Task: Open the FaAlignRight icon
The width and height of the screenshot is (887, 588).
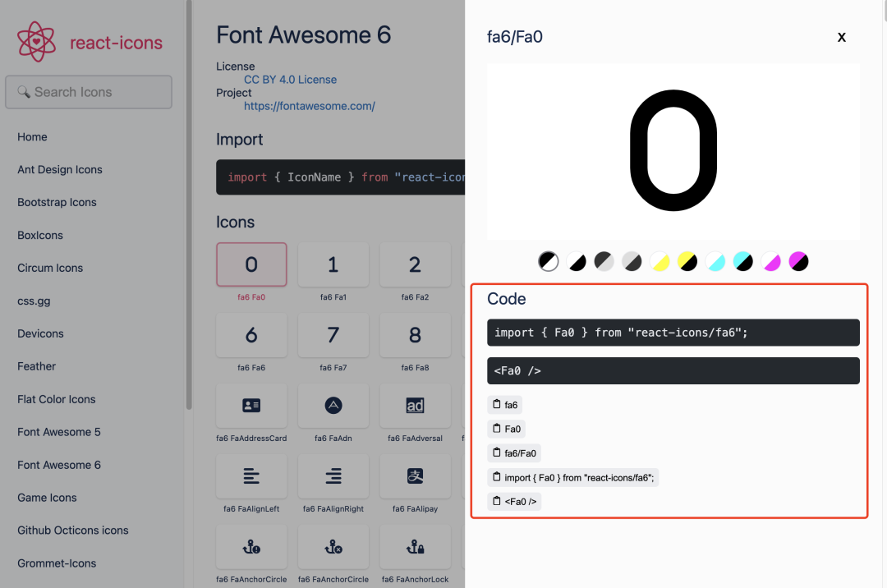Action: pos(333,476)
